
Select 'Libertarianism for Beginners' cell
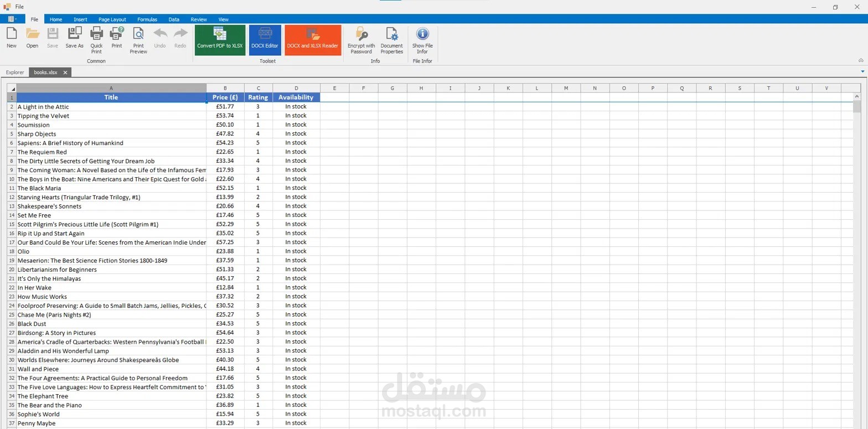point(111,270)
